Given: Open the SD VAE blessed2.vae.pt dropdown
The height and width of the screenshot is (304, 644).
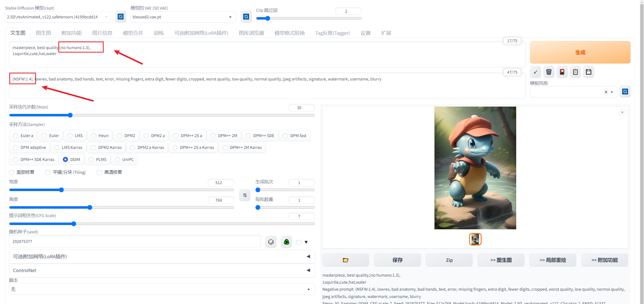Looking at the screenshot, I should pyautogui.click(x=183, y=17).
